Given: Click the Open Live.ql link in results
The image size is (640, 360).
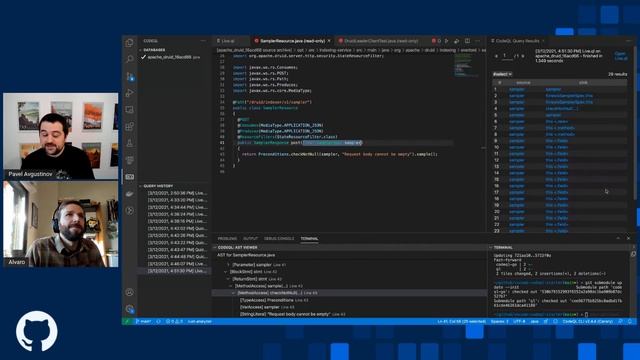Looking at the screenshot, I should tap(620, 56).
